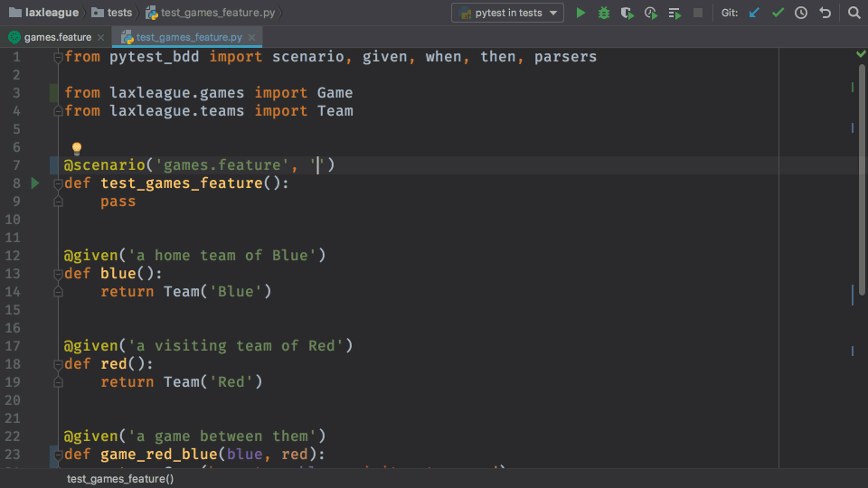Click the Git label in toolbar
Screen dimensions: 868x488
pyautogui.click(x=729, y=13)
